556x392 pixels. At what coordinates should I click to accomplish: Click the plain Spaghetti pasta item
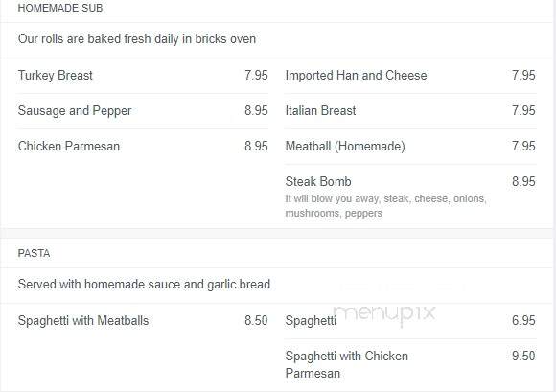(x=311, y=320)
